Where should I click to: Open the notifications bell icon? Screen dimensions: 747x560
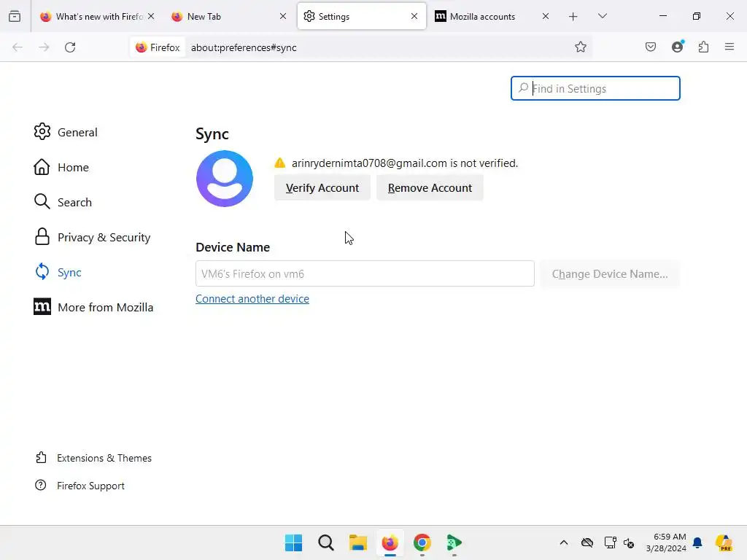point(697,542)
